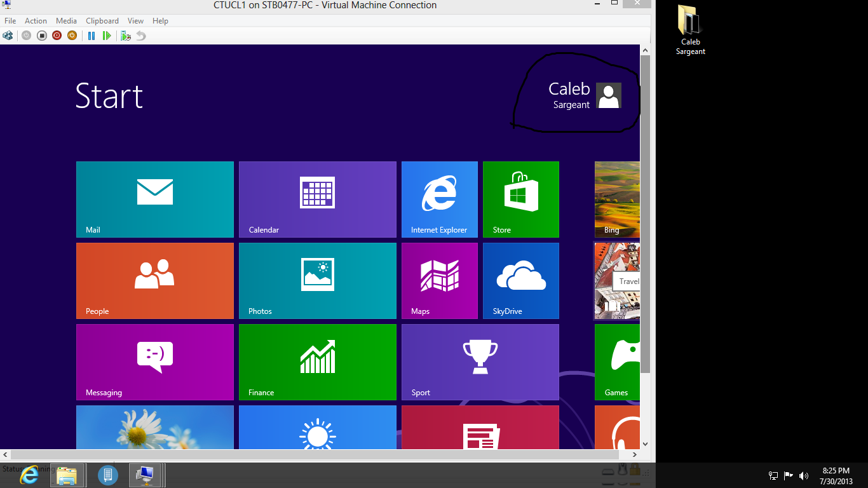Click the horizontal scrollbar right arrow
This screenshot has width=868, height=488.
point(635,454)
